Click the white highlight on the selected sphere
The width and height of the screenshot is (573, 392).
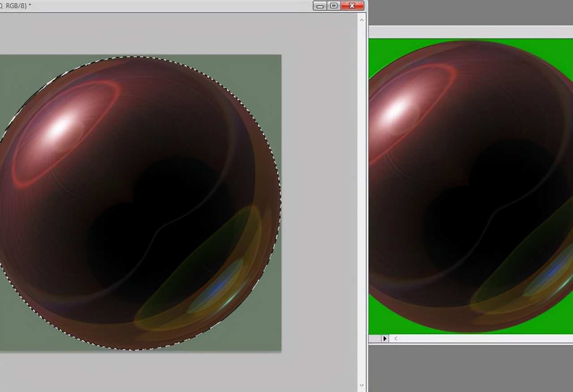(x=60, y=128)
